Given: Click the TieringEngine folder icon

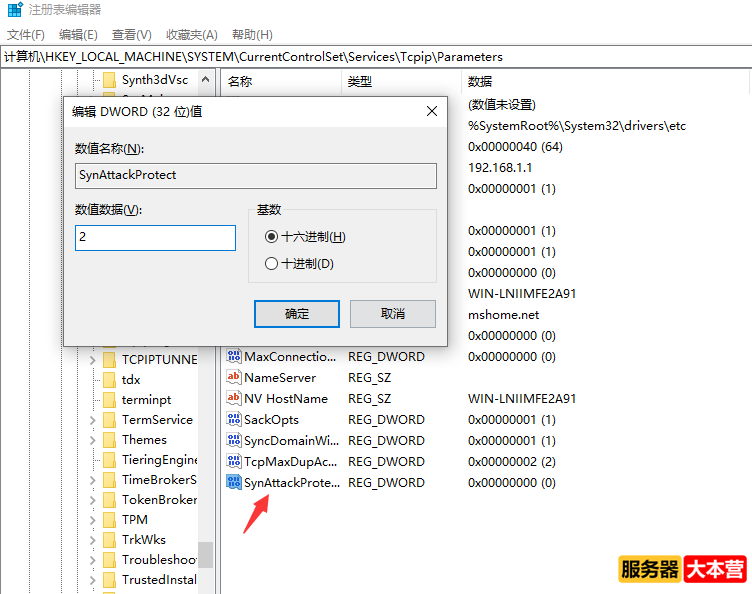Looking at the screenshot, I should [x=109, y=460].
